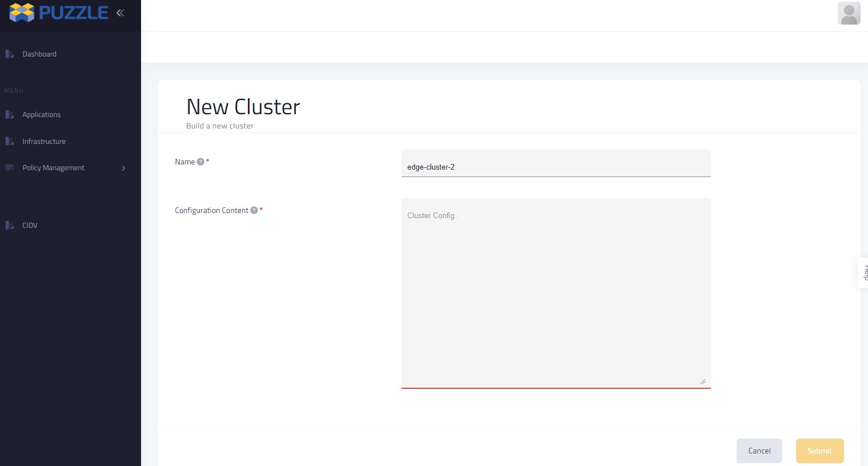This screenshot has width=868, height=466.
Task: Click the Policy Management sidebar icon
Action: click(10, 168)
